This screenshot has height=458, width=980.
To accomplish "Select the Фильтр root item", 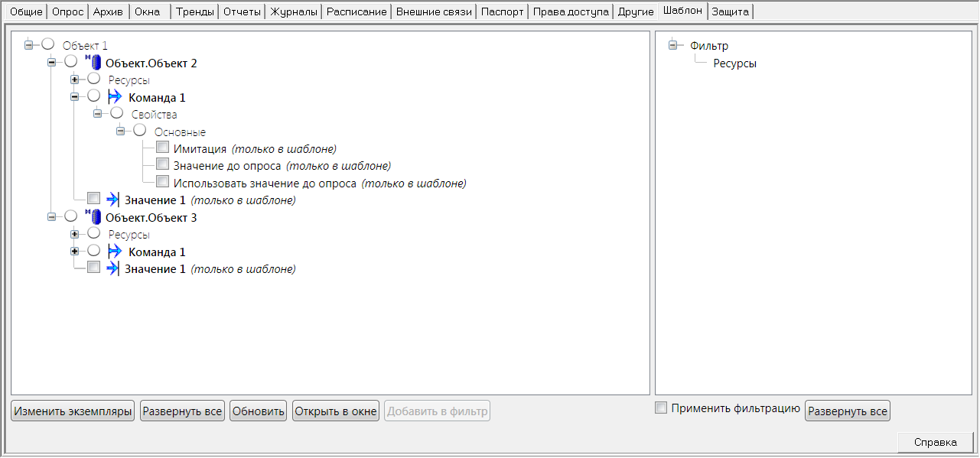I will (x=709, y=46).
